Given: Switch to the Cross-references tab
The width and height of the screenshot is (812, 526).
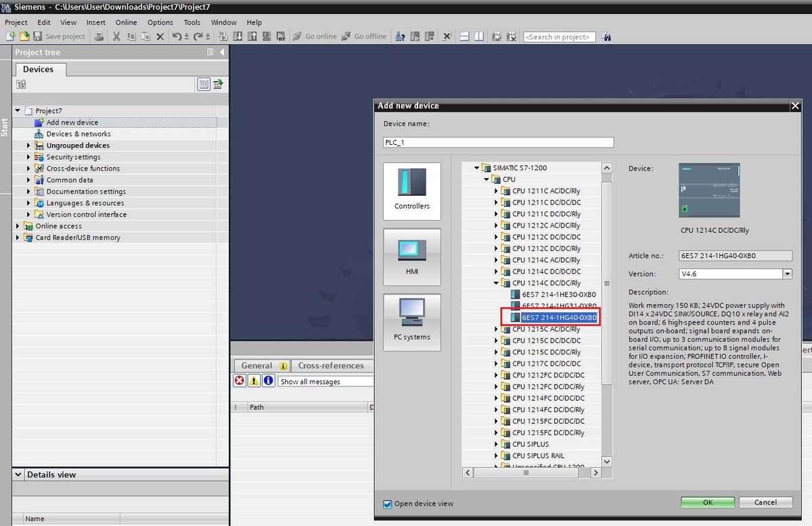Looking at the screenshot, I should click(331, 366).
